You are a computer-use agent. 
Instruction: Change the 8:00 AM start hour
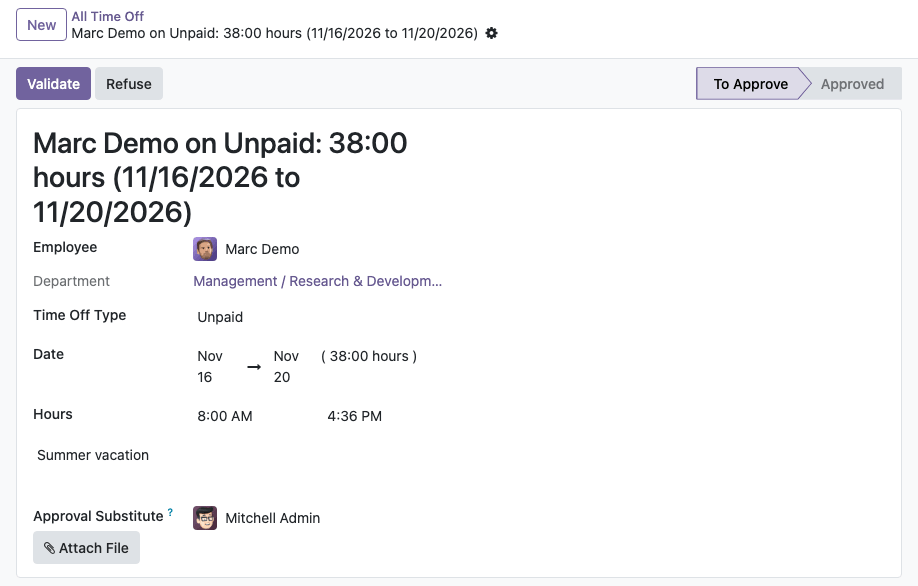click(x=225, y=416)
